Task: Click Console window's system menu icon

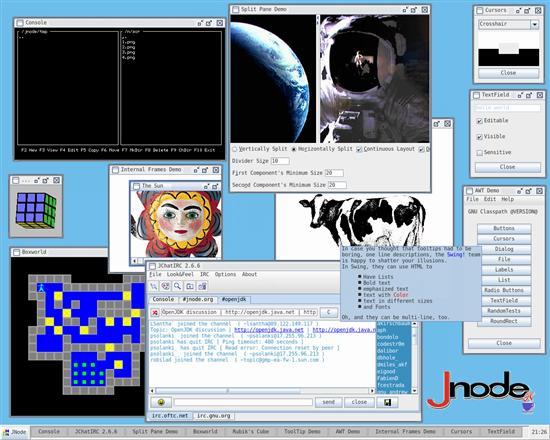Action: click(x=20, y=23)
